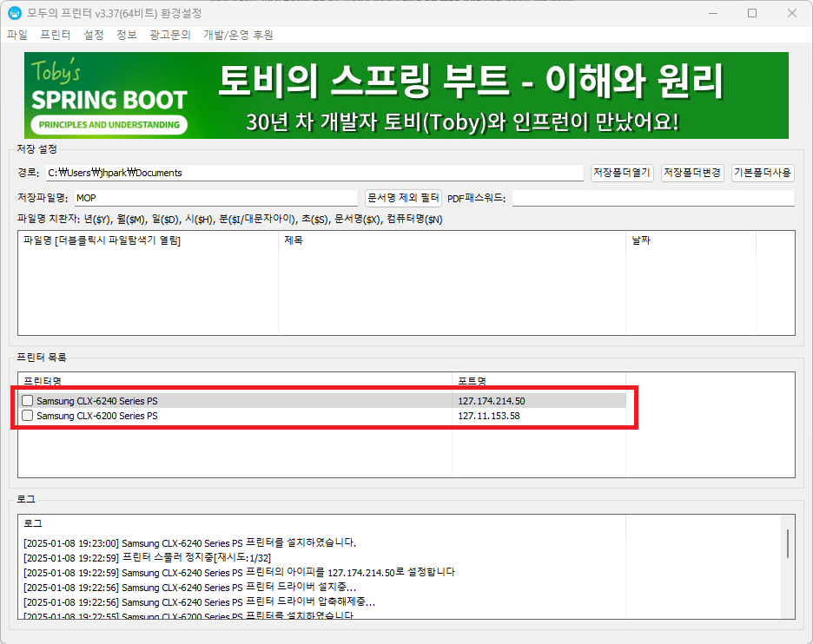Select log entry timestamped 19:23:00
The height and width of the screenshot is (644, 813).
coord(189,543)
